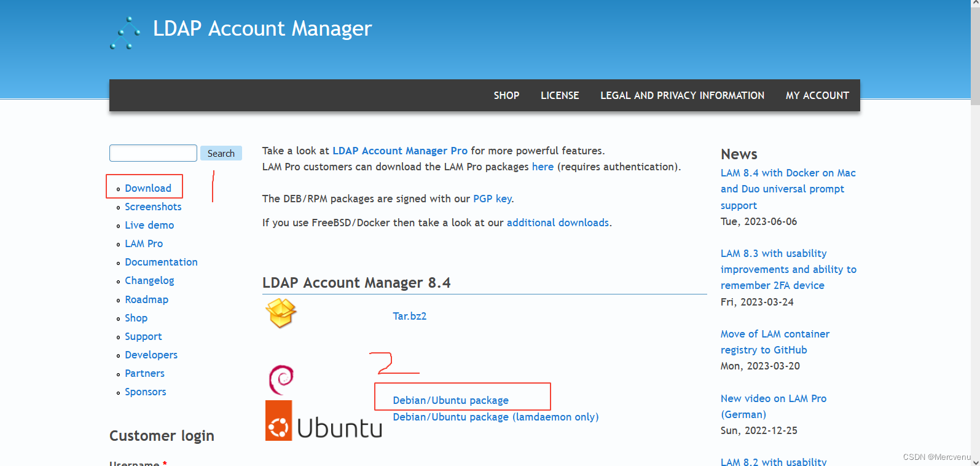Open news Move of LAM container registry

tap(775, 342)
